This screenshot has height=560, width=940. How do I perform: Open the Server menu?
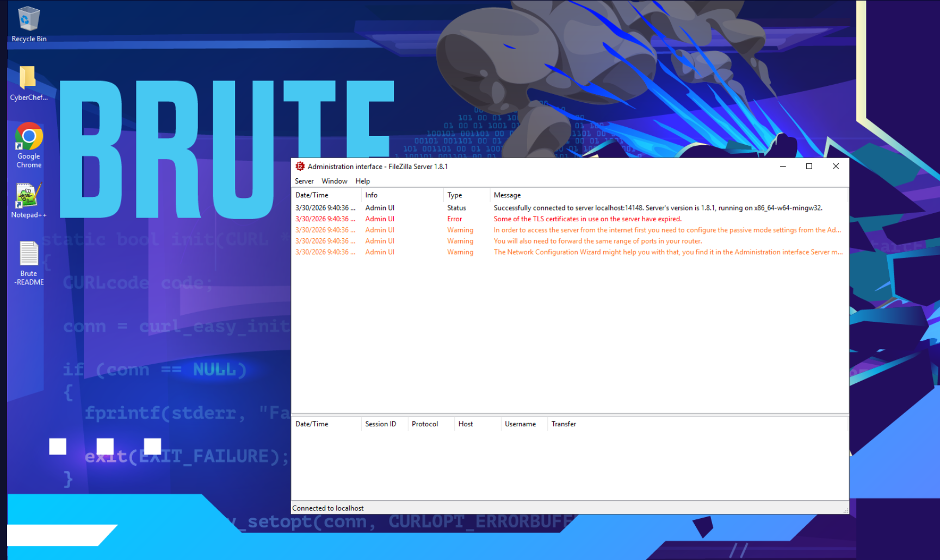pyautogui.click(x=304, y=181)
